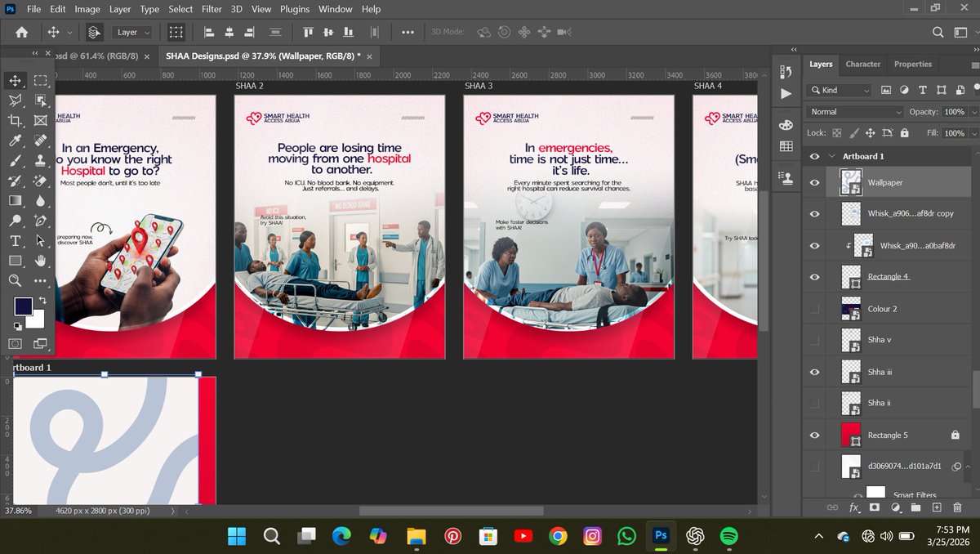Open the Filter menu
This screenshot has width=980, height=554.
[x=212, y=9]
